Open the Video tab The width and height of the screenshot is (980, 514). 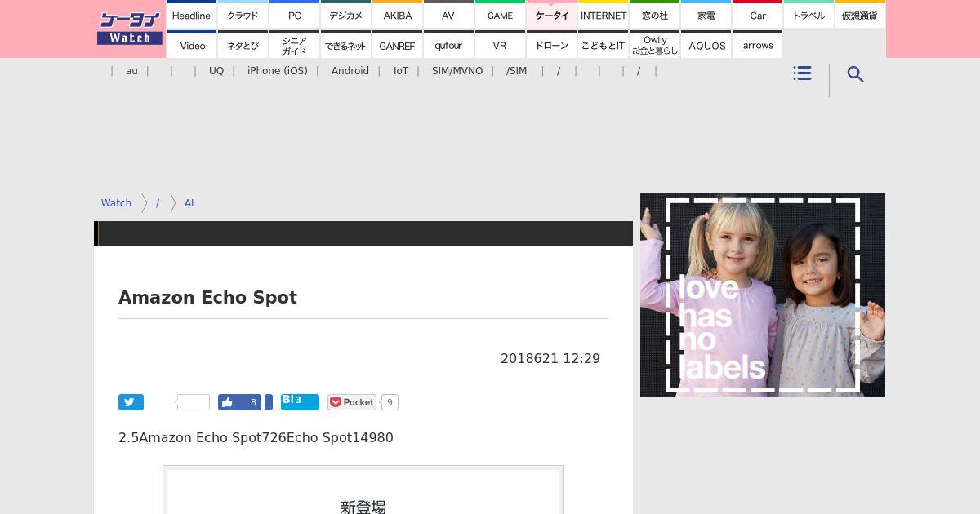pyautogui.click(x=191, y=45)
